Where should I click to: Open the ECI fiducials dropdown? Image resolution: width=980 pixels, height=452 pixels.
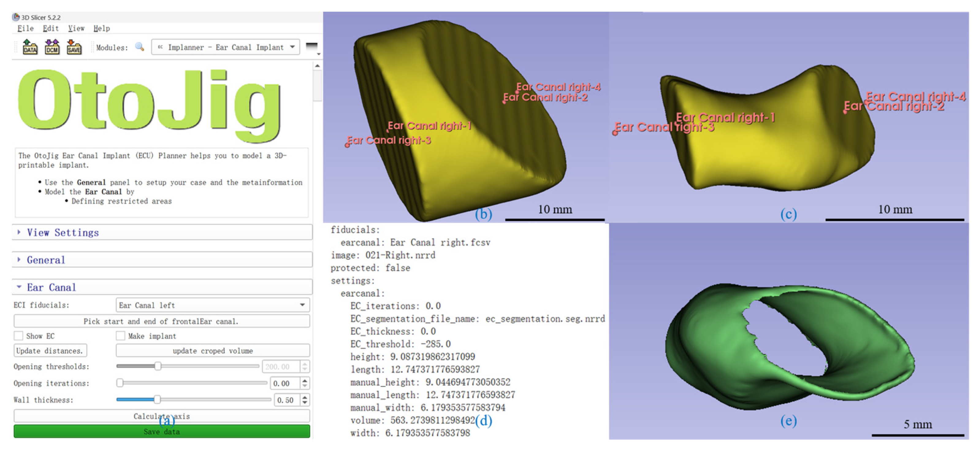(212, 305)
